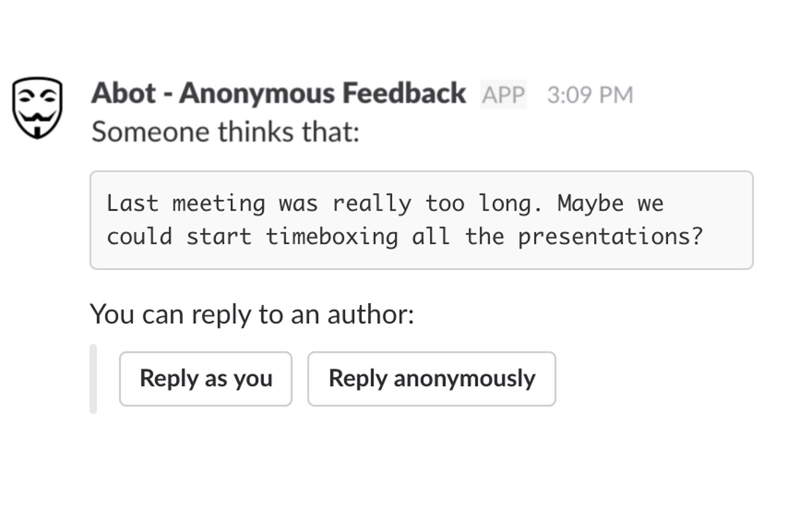The height and width of the screenshot is (508, 812).
Task: Open the 3:09 PM message timestamp
Action: pyautogui.click(x=590, y=95)
